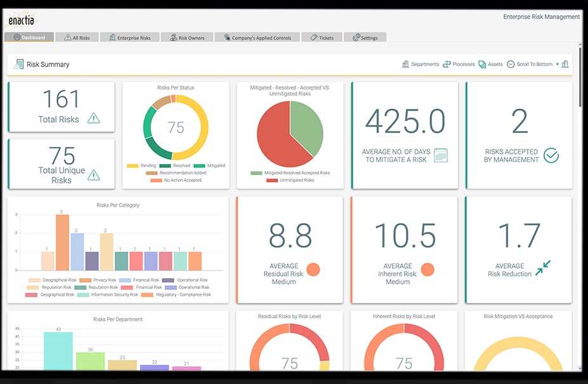This screenshot has width=588, height=384.
Task: Filter by Departments in header
Action: click(x=421, y=64)
